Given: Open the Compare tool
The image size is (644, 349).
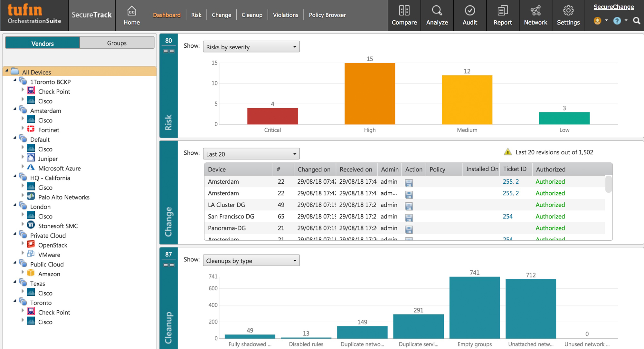Looking at the screenshot, I should [x=404, y=15].
